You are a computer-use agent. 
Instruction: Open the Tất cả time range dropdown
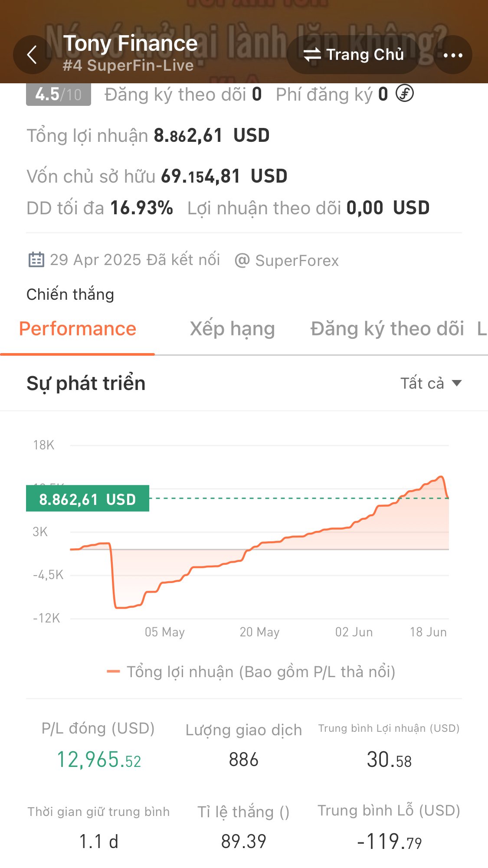(431, 383)
